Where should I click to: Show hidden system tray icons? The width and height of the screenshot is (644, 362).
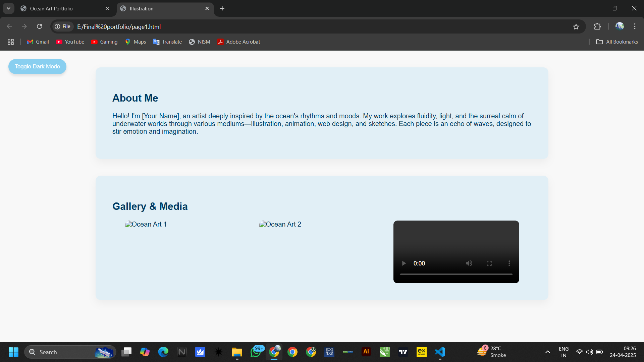(547, 352)
